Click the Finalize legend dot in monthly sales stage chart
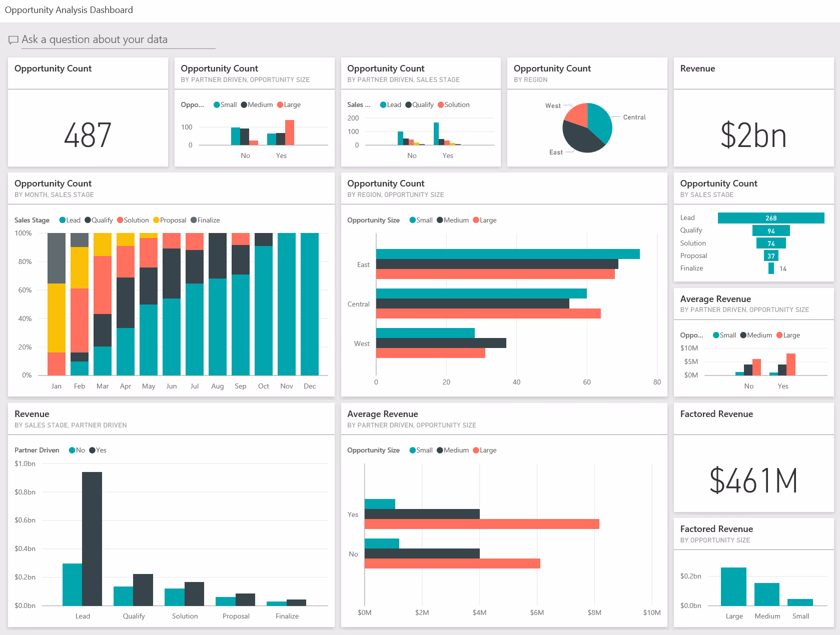 point(194,220)
